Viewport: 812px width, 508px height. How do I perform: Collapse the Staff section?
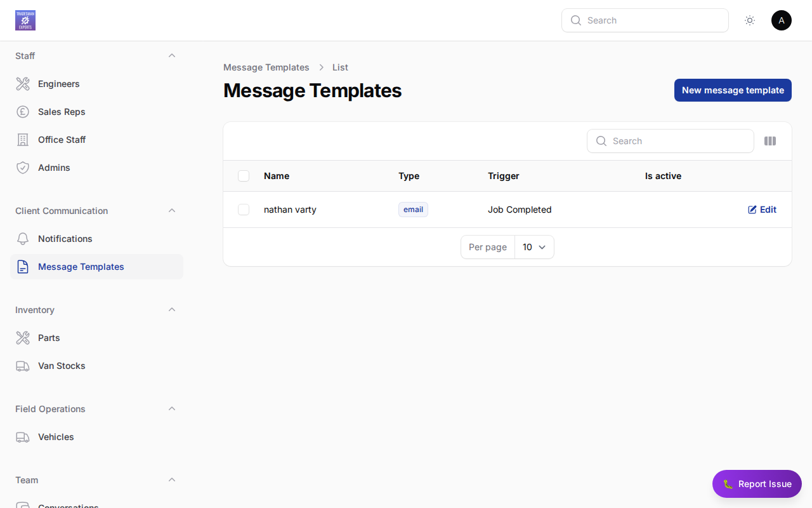pyautogui.click(x=171, y=56)
